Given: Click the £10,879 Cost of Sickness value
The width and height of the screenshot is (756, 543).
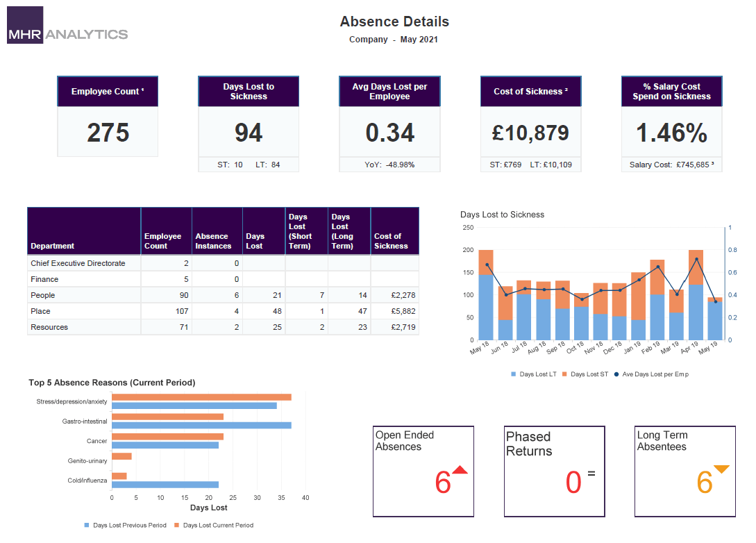Looking at the screenshot, I should point(530,133).
